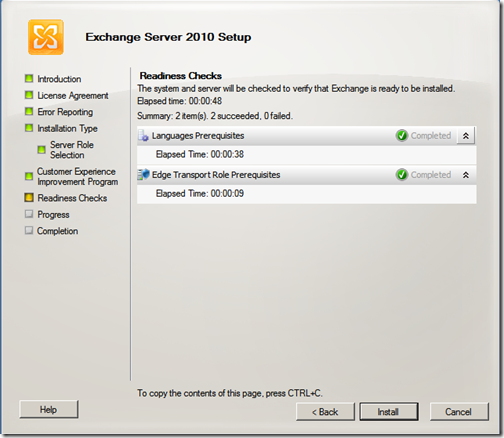Cancel the Exchange setup

tap(459, 412)
